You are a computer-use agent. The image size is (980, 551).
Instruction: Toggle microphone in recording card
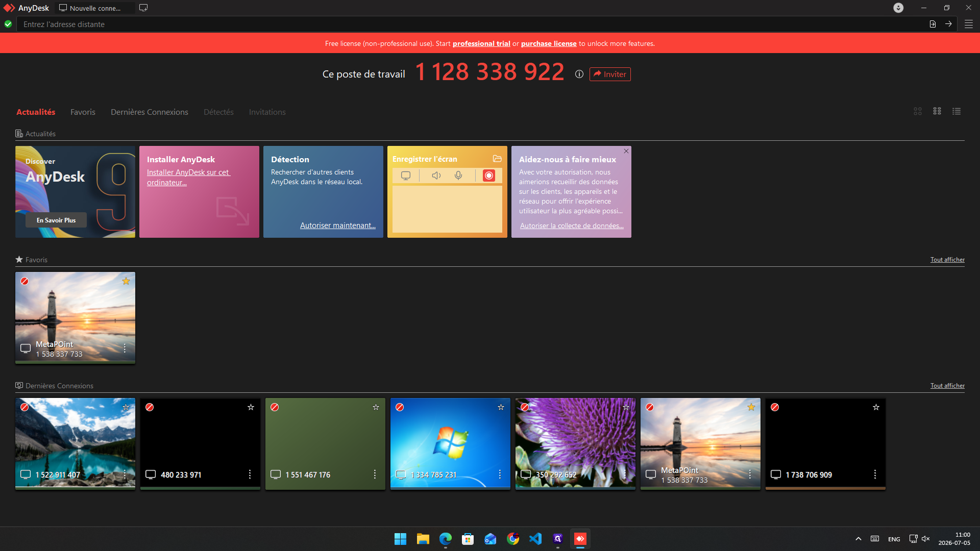tap(458, 176)
